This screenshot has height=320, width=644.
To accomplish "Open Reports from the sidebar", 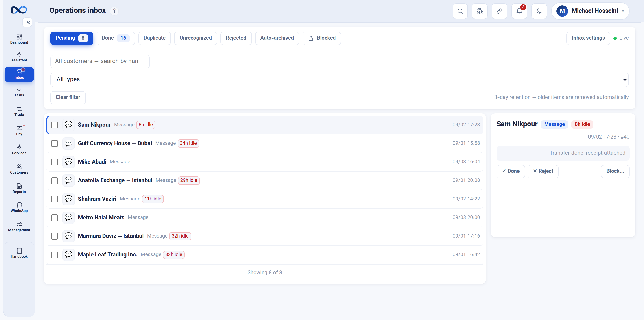I will (19, 188).
